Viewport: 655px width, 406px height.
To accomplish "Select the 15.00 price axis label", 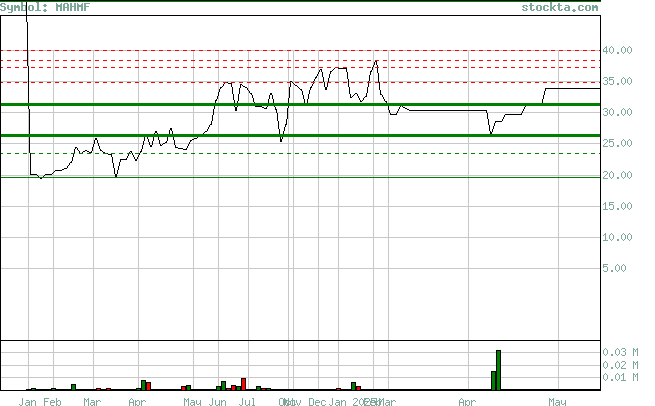I will [x=617, y=206].
